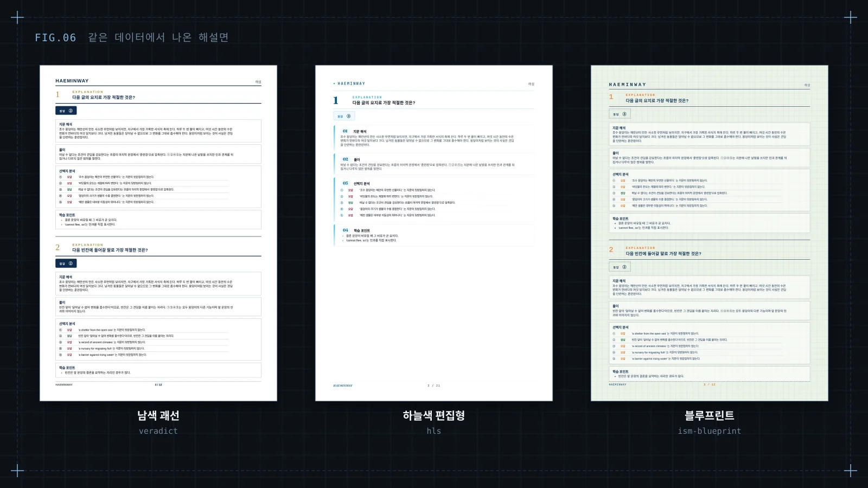The image size is (868, 488).
Task: Select the 블루프린트 green grid page thumbnail
Action: coord(710,233)
